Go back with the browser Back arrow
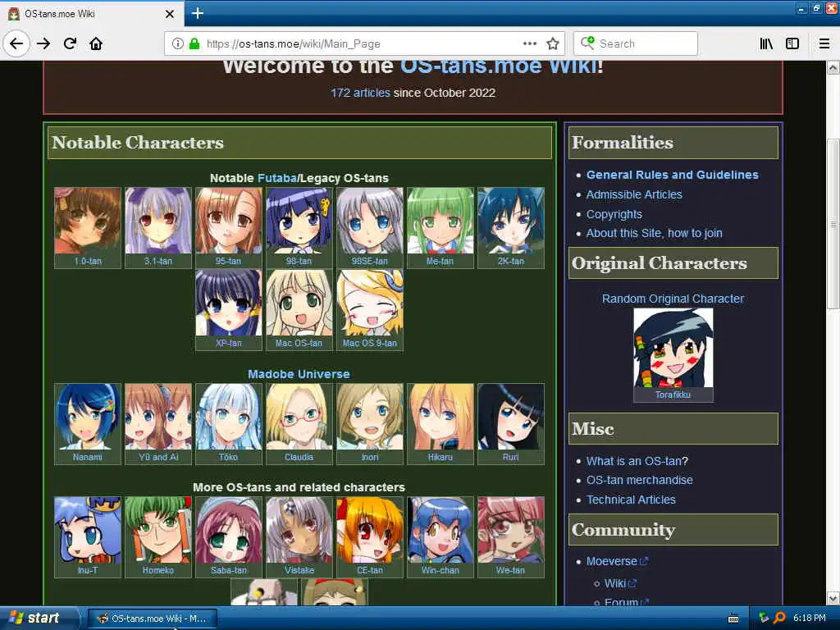Viewport: 840px width, 630px height. [16, 43]
